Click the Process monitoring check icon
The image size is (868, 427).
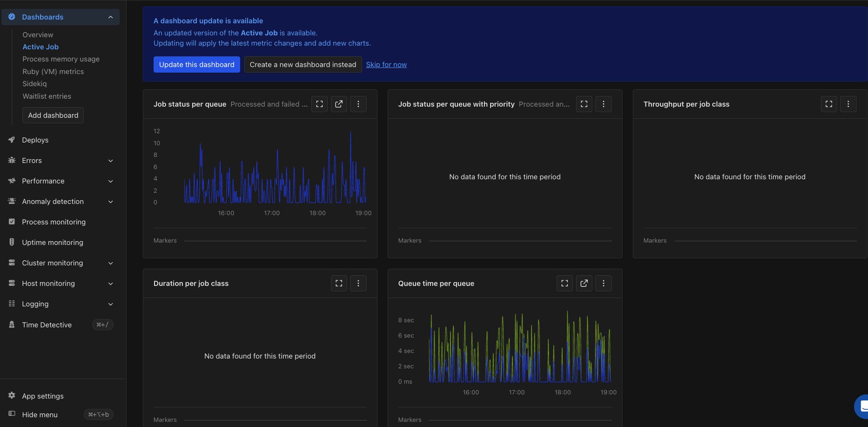point(12,222)
